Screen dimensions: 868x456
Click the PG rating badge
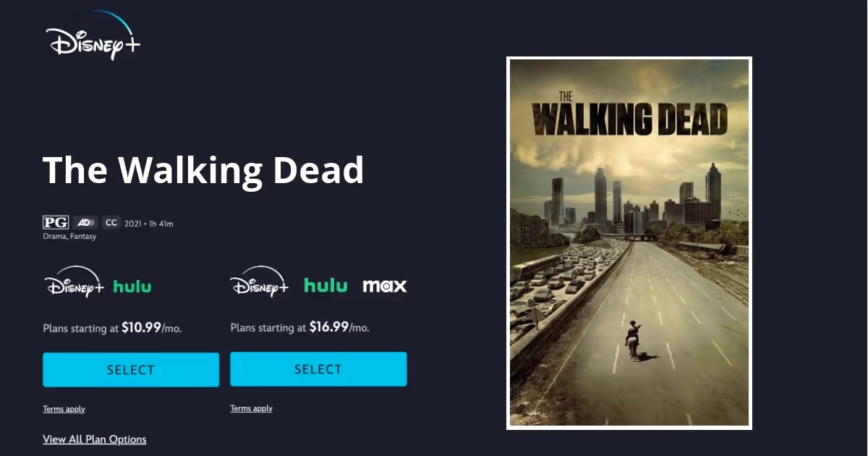point(56,223)
